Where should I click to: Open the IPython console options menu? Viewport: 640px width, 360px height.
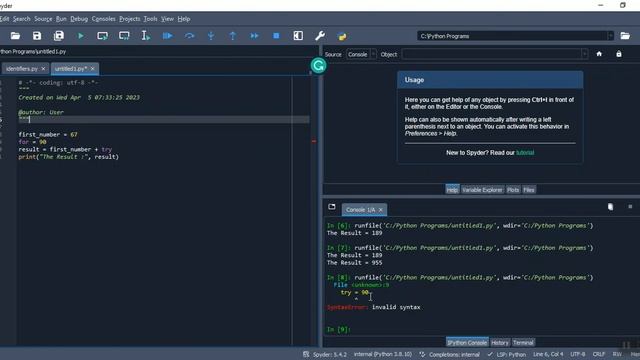click(630, 207)
